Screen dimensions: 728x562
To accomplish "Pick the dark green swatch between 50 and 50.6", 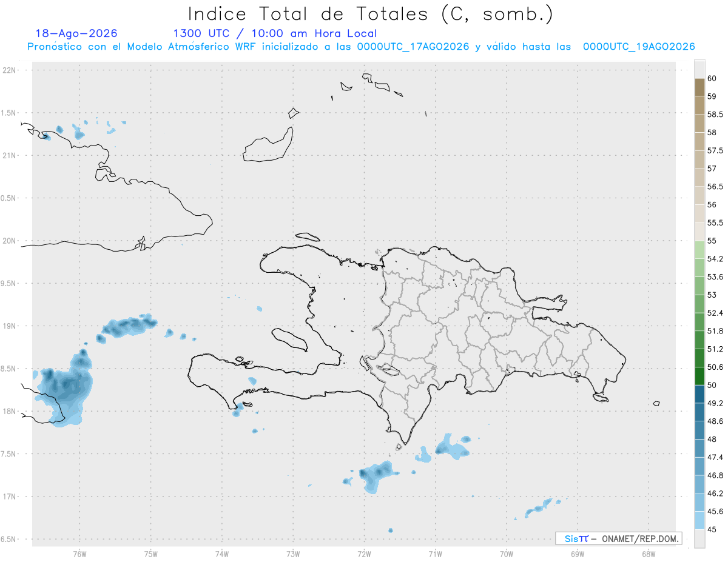I will click(x=699, y=376).
